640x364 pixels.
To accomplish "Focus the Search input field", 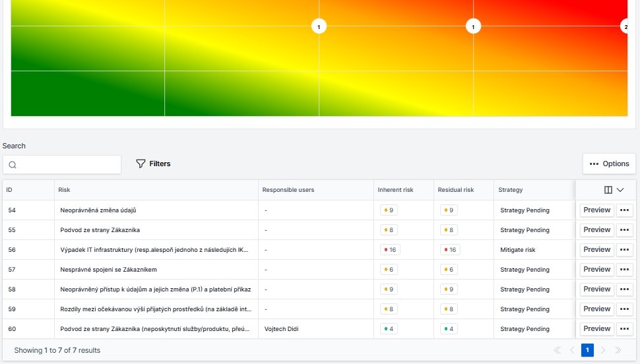I will click(x=62, y=164).
